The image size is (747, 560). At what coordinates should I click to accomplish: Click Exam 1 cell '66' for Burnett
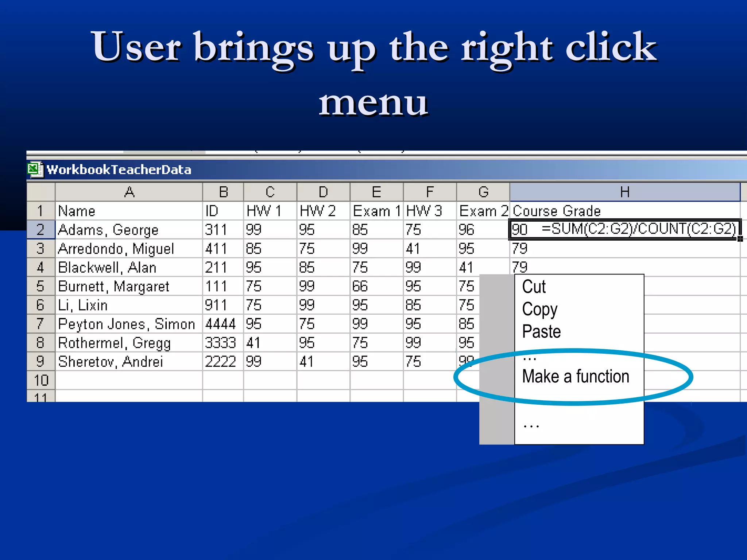pos(376,286)
